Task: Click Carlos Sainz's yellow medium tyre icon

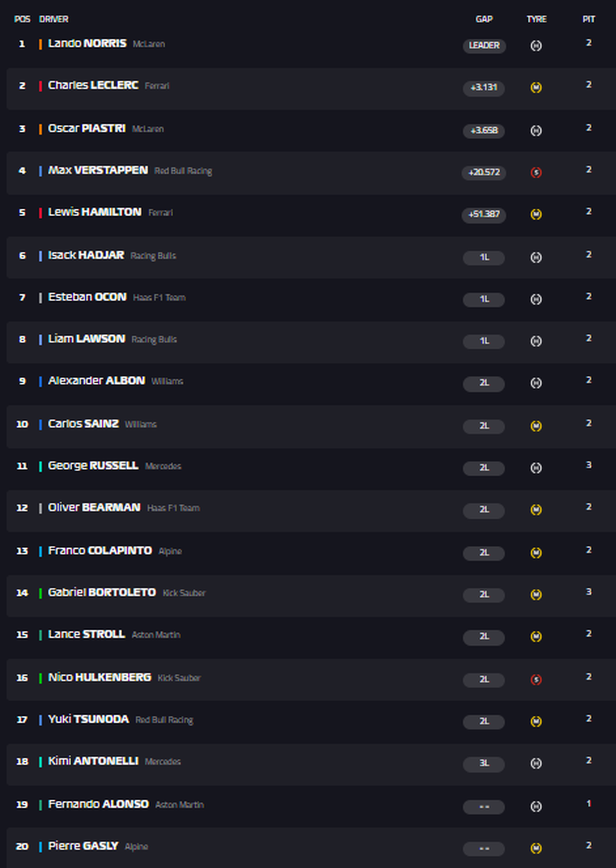Action: 536,426
